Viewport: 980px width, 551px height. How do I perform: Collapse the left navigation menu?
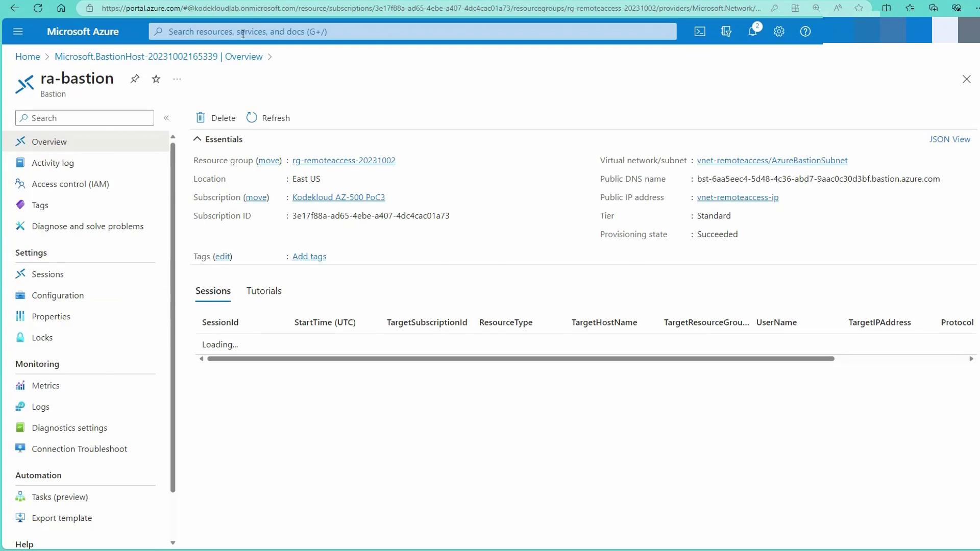(166, 118)
